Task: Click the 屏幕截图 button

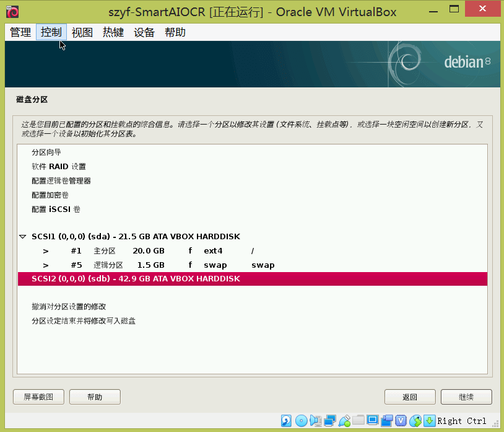Action: coord(38,397)
